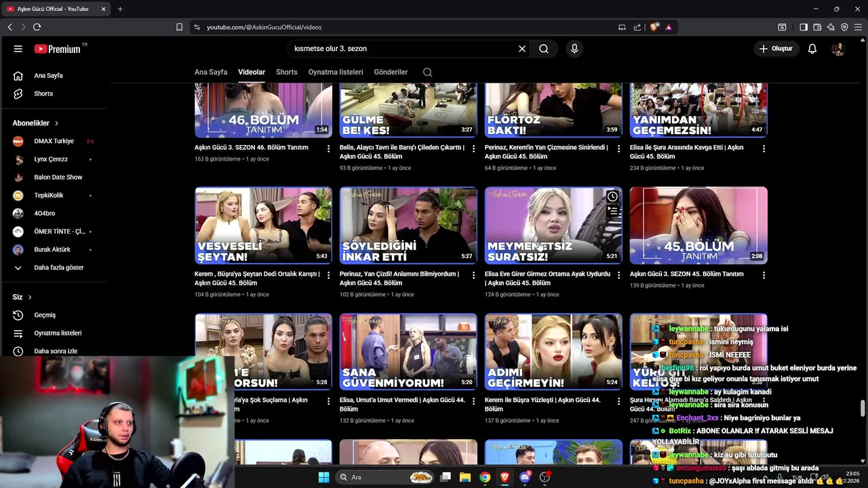This screenshot has width=868, height=488.
Task: Bookmark this page in the address bar
Action: [x=179, y=27]
